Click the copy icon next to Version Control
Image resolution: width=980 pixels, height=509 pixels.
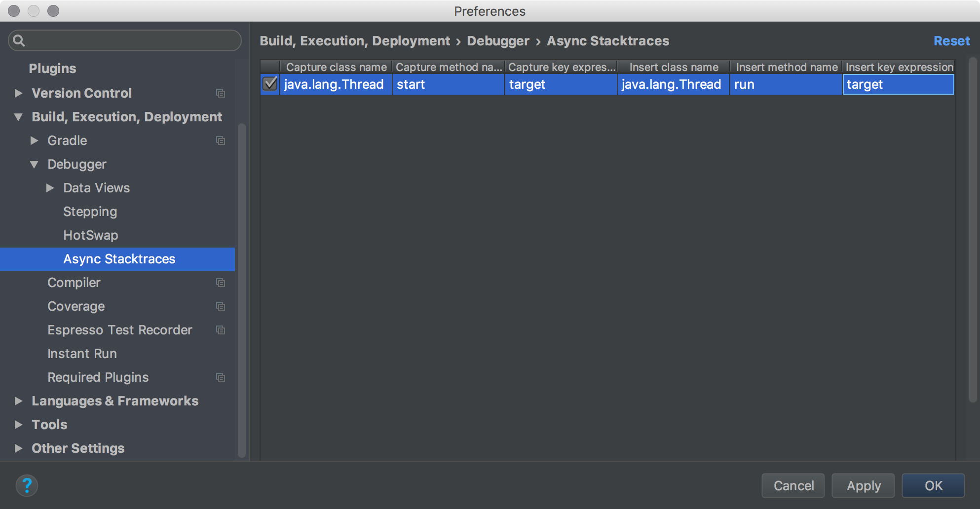click(221, 93)
